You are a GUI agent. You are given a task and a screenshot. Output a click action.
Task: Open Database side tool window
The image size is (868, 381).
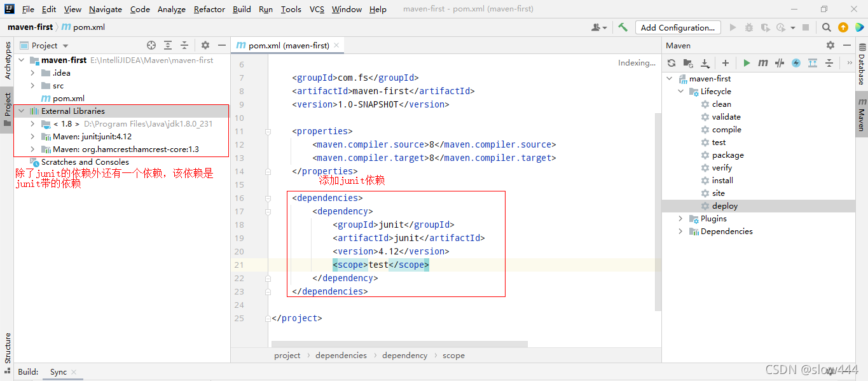pos(862,65)
